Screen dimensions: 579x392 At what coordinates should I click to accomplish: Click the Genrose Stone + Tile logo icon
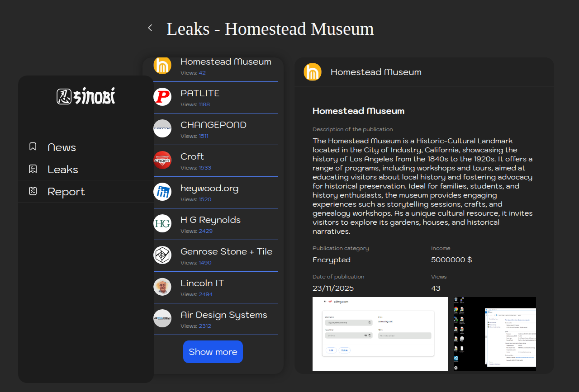162,255
